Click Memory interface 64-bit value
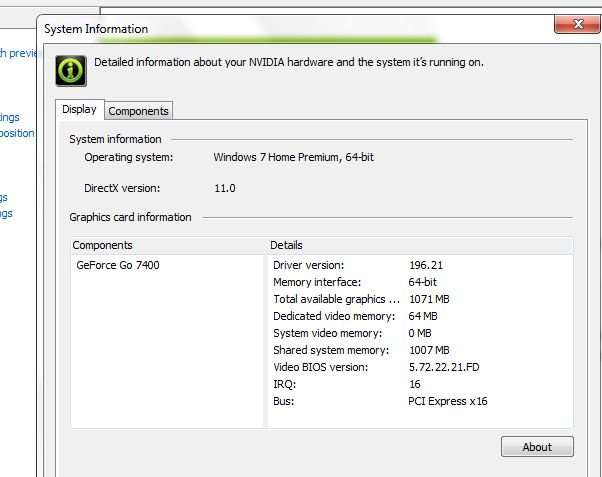 pos(422,282)
